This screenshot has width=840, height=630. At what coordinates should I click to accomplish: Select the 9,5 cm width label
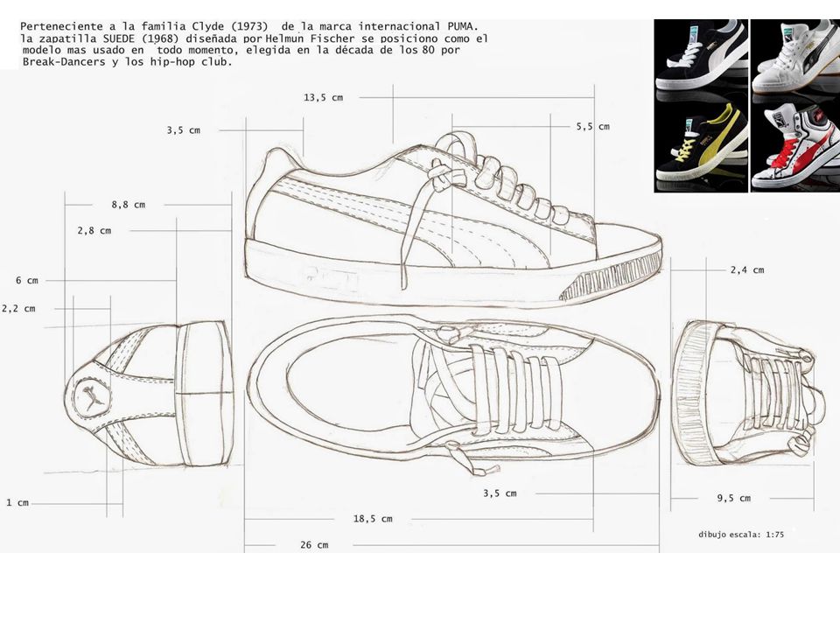point(733,498)
